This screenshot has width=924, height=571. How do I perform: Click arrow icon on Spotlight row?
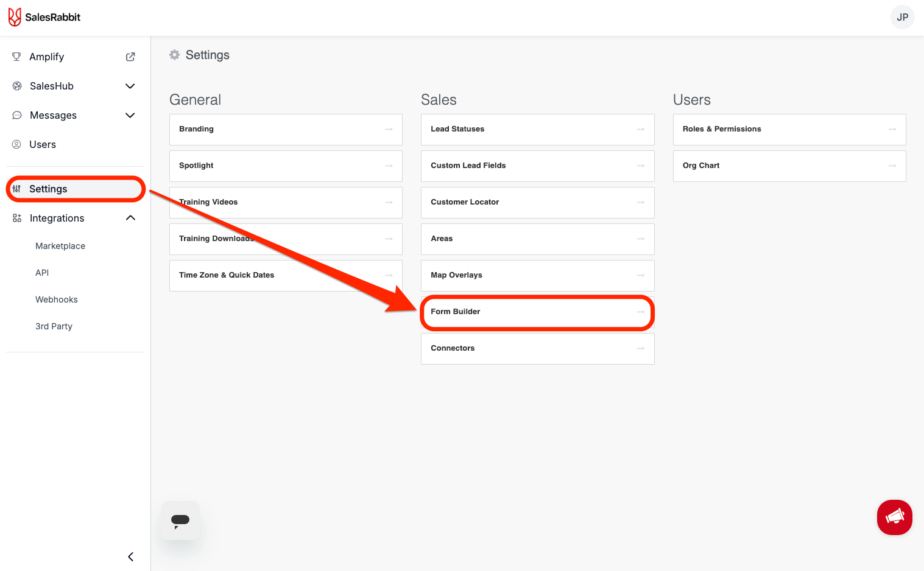coord(389,166)
